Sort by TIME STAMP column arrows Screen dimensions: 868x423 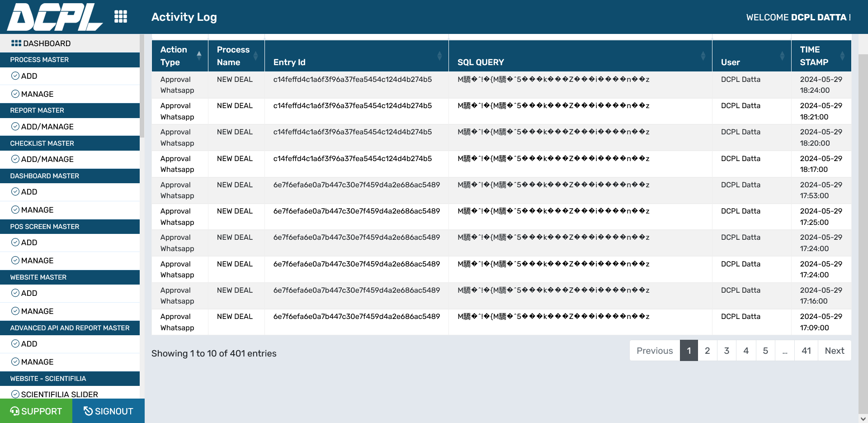click(842, 56)
